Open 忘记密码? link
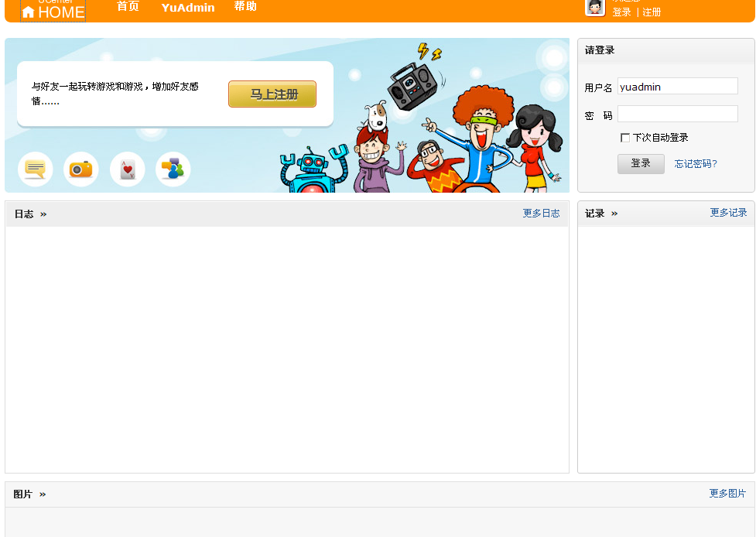The width and height of the screenshot is (756, 537). coord(695,164)
